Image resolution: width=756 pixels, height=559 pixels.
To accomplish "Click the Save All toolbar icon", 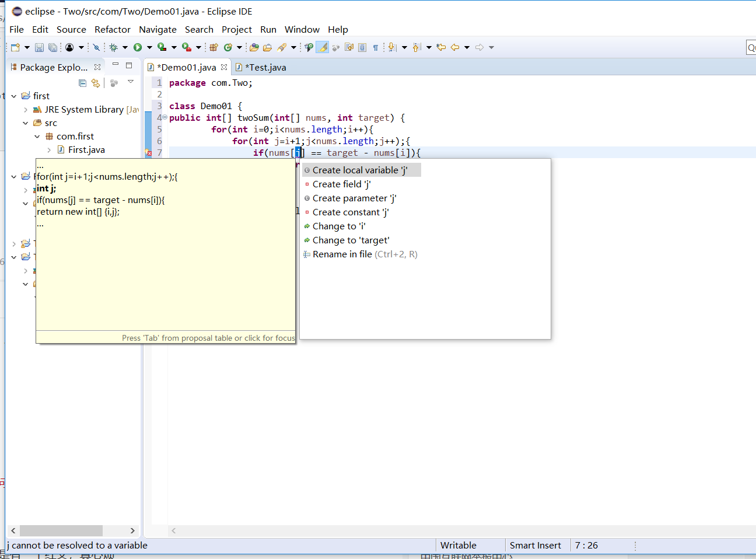I will pos(52,47).
